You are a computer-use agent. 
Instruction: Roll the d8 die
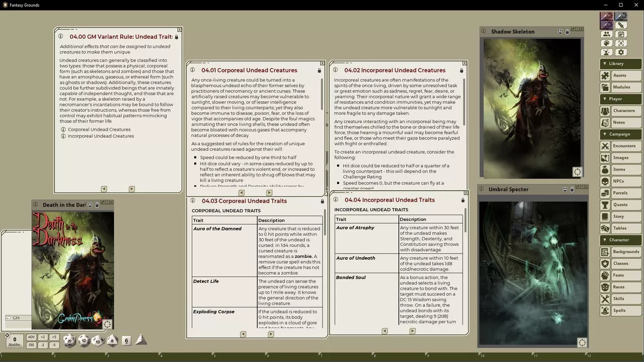[x=112, y=341]
